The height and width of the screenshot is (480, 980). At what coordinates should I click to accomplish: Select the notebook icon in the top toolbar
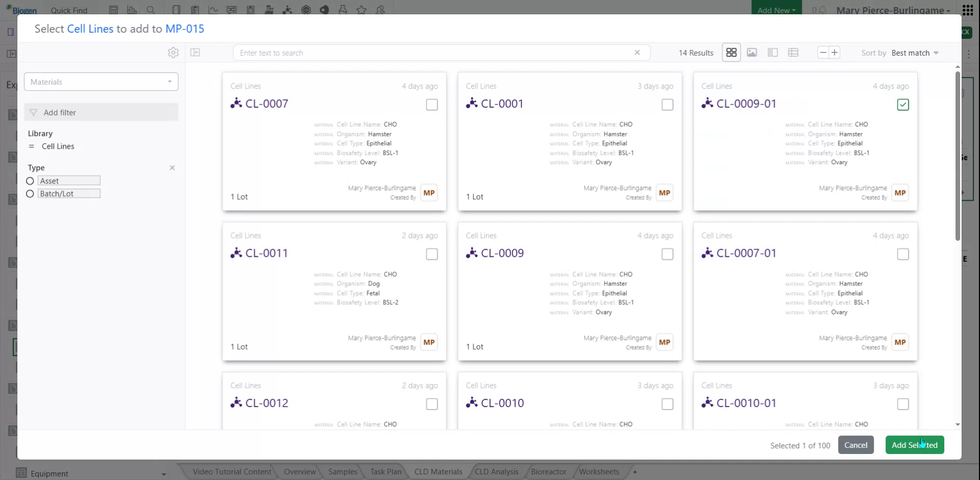click(177, 10)
